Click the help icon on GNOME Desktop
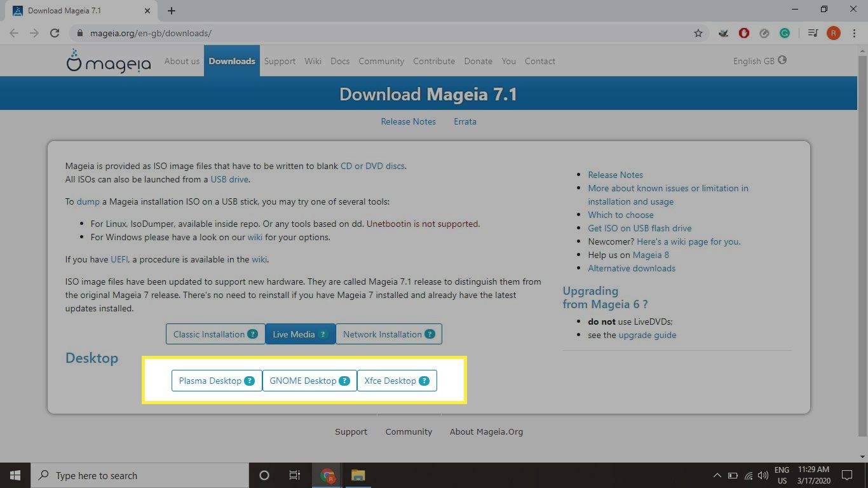 coord(344,381)
